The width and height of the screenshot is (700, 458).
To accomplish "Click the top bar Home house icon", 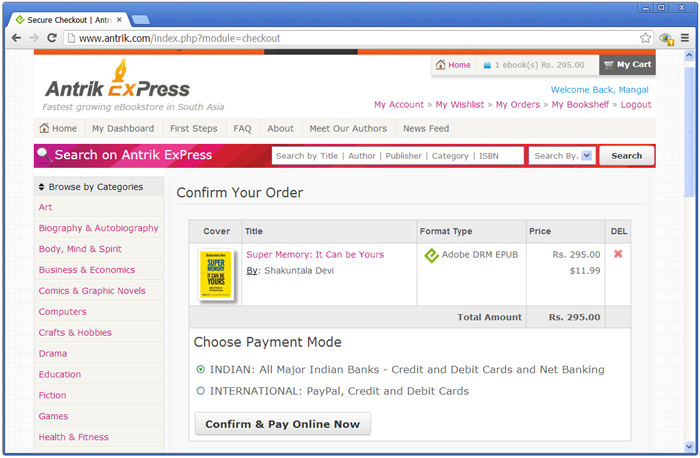I will 441,65.
